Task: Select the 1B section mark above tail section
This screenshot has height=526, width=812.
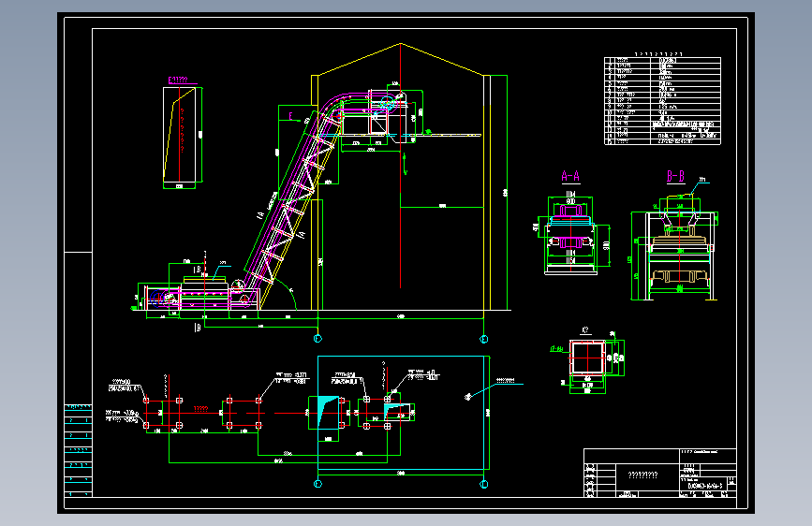Action: (x=198, y=270)
